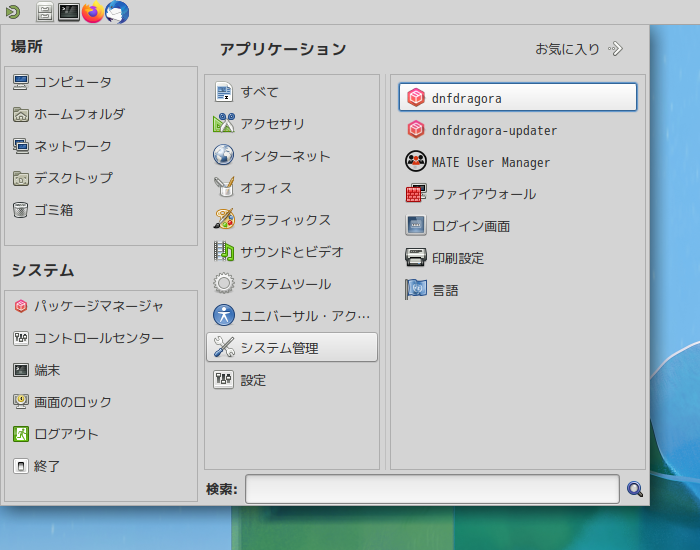This screenshot has height=550, width=700.
Task: Open デスクトップ folder
Action: pyautogui.click(x=101, y=179)
